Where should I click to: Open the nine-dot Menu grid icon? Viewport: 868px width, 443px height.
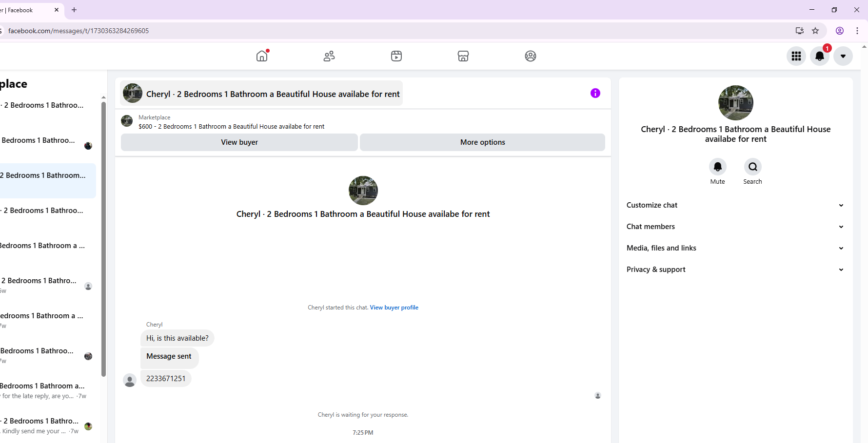[x=796, y=56]
